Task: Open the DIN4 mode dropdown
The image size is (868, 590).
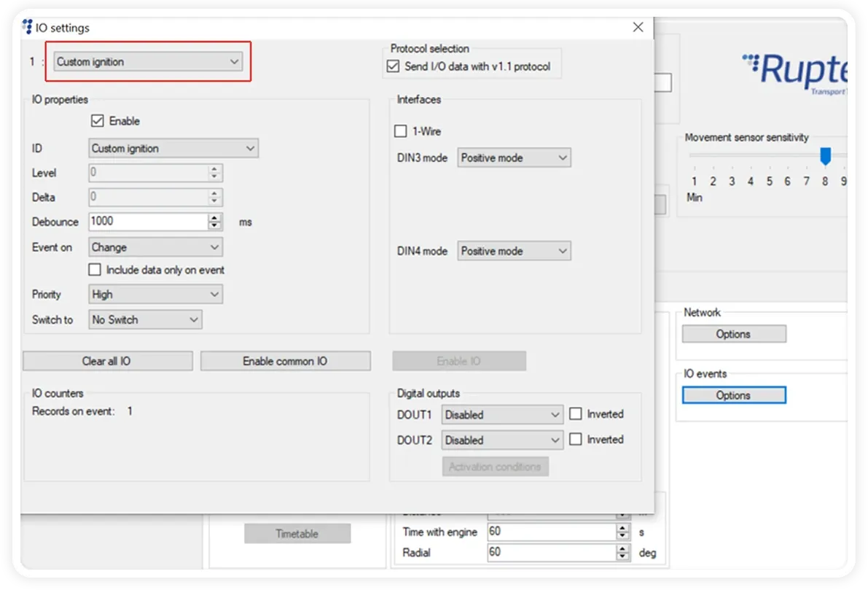Action: click(x=514, y=251)
